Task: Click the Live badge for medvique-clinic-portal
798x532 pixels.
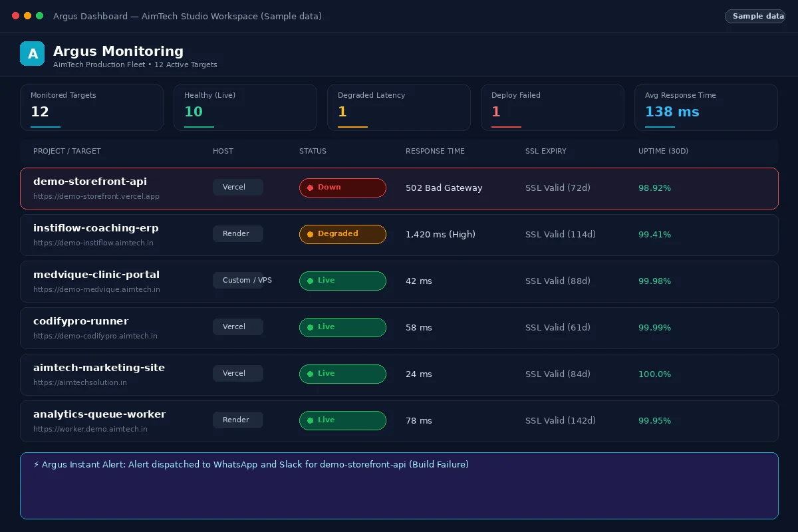Action: pos(342,281)
